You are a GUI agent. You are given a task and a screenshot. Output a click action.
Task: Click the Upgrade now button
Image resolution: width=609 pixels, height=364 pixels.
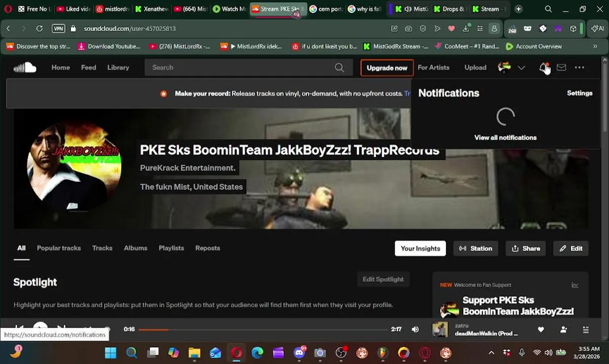coord(387,68)
